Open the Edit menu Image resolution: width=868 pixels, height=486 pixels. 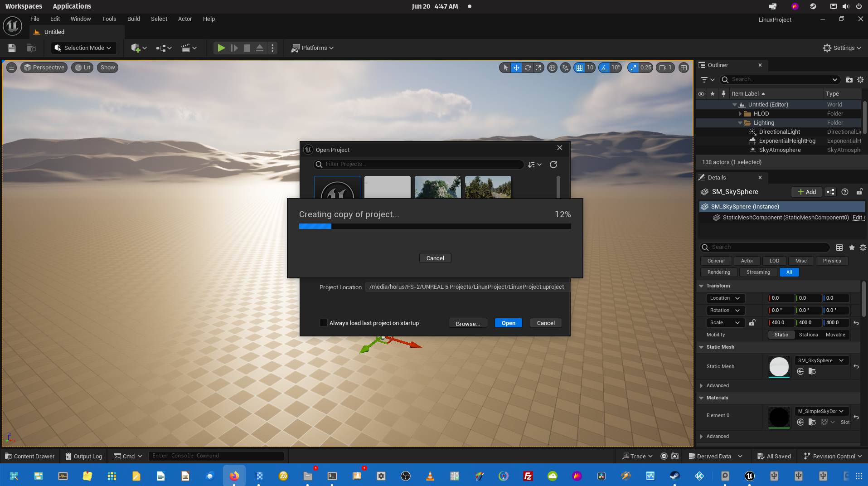point(55,19)
